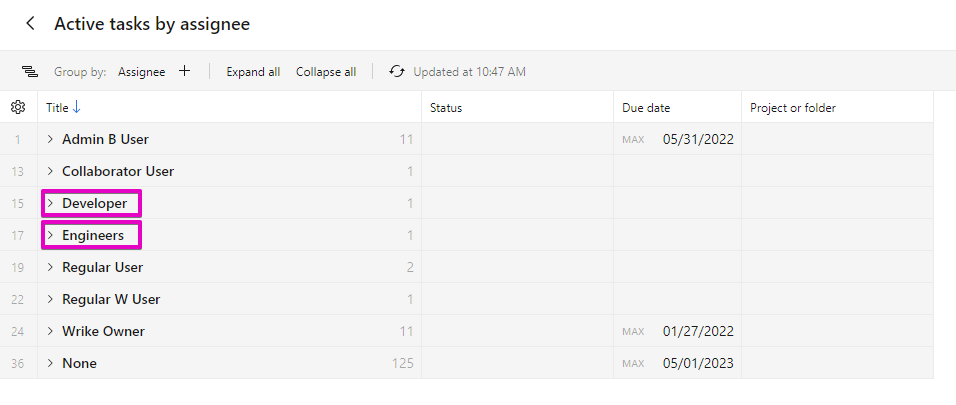Viewport: 956px width, 405px height.
Task: Open the Regular W User row
Action: tap(111, 299)
